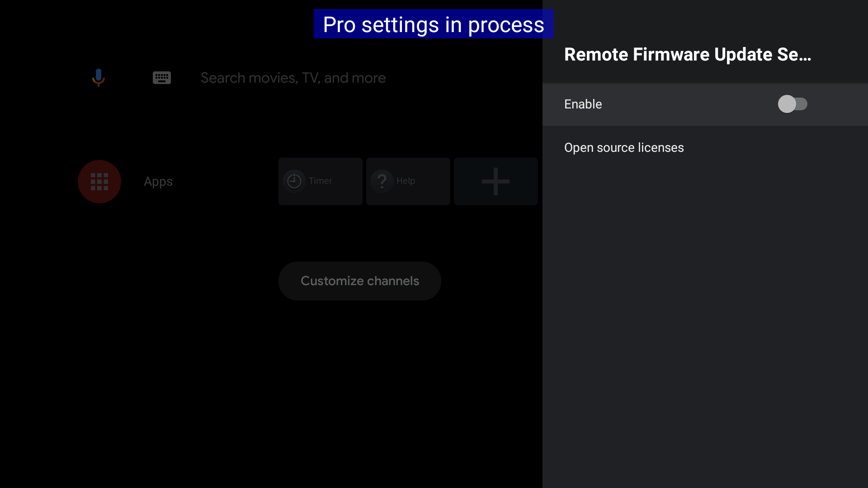Toggle the Enable switch
868x488 pixels.
pyautogui.click(x=792, y=104)
